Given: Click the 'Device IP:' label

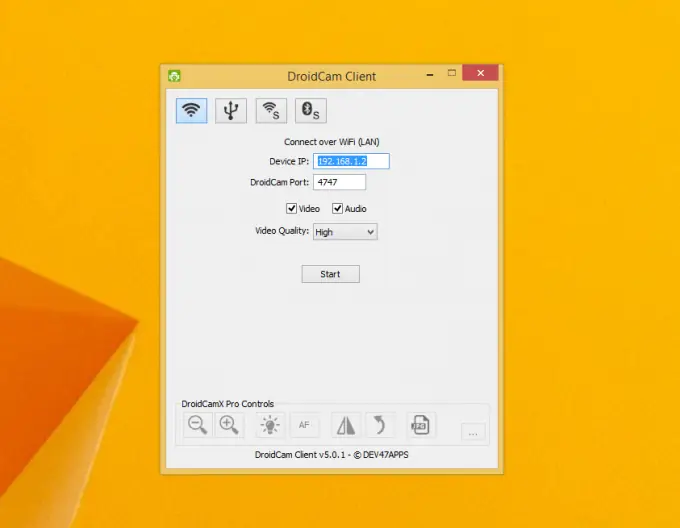Looking at the screenshot, I should coord(289,161).
